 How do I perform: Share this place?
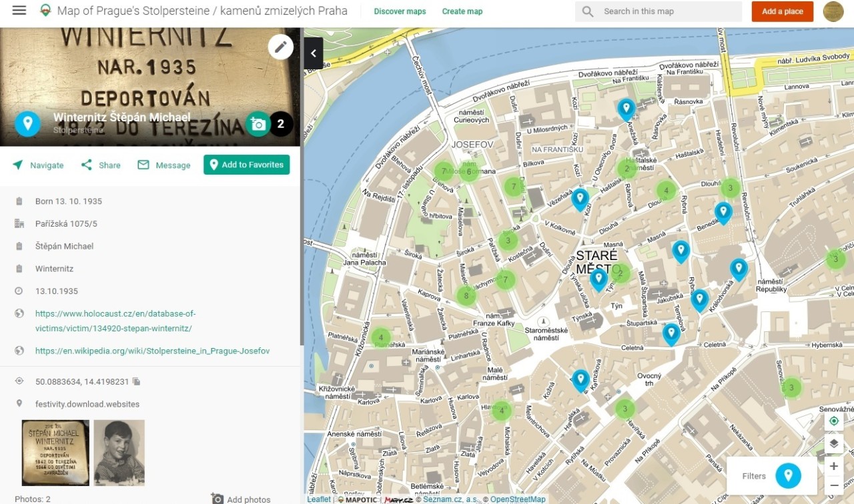click(x=101, y=165)
